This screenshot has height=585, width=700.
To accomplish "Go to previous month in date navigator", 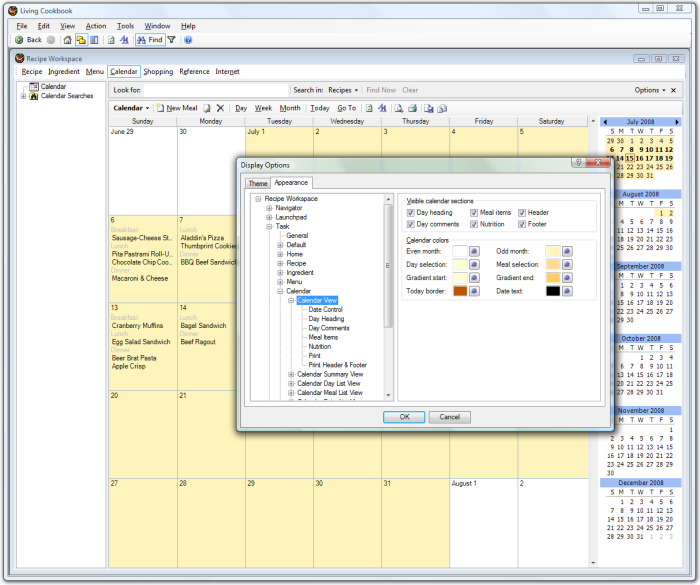I will pos(605,122).
